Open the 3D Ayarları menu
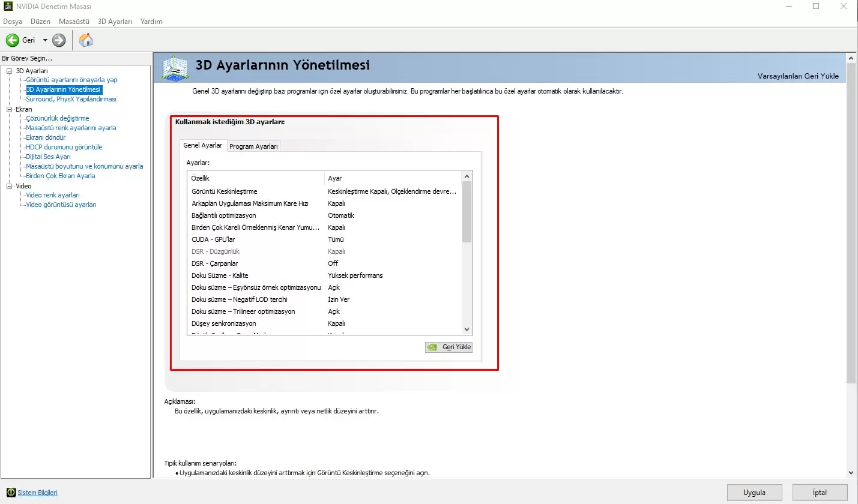858x504 pixels. [115, 22]
